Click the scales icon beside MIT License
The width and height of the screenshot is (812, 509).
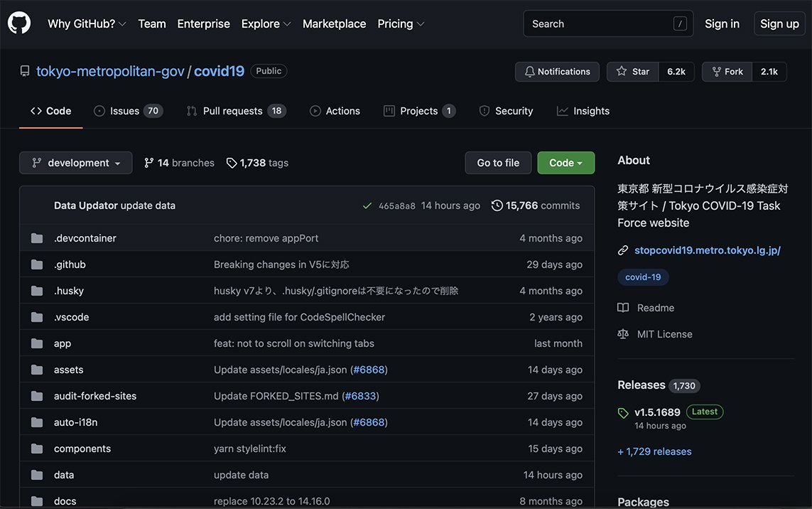(623, 334)
